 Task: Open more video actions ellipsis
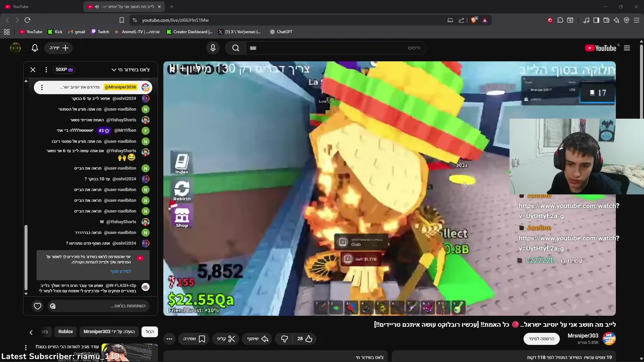pos(170,339)
